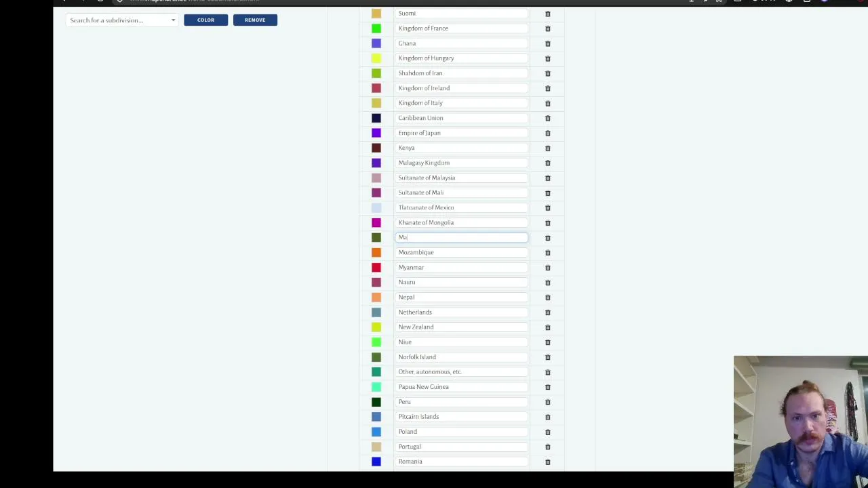Remove Tlatoanate of Mexico with the trash icon
868x488 pixels.
[x=548, y=207]
